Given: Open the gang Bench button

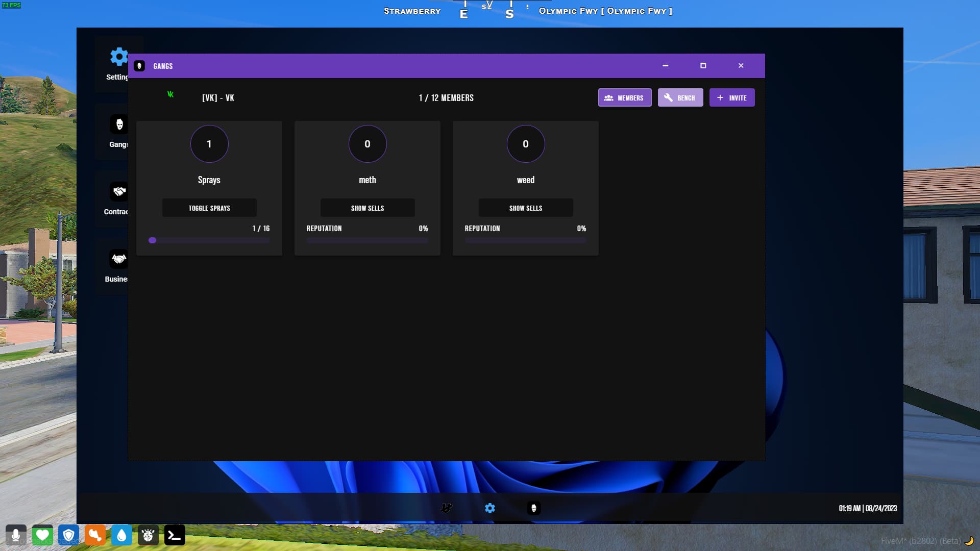Looking at the screenshot, I should point(680,97).
